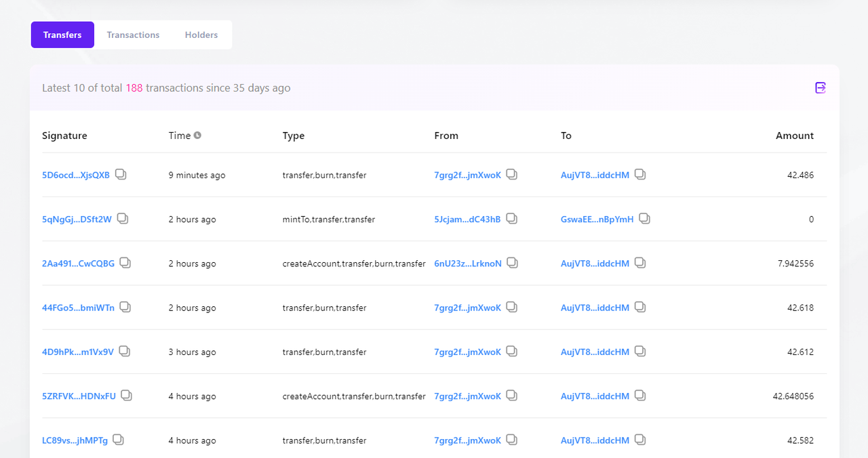This screenshot has height=458, width=868.
Task: Copy signature 5D6ocd...XjsQXB
Action: (x=121, y=175)
